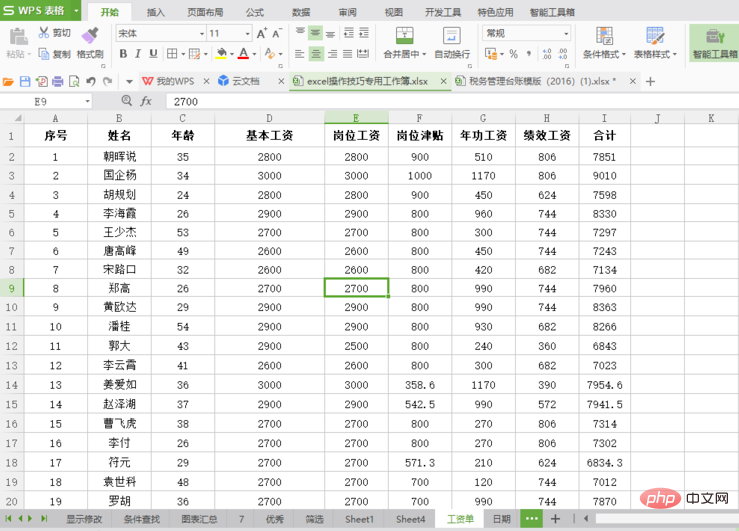Click the Merge and Center (合并居中) icon
The height and width of the screenshot is (531, 739).
point(404,36)
